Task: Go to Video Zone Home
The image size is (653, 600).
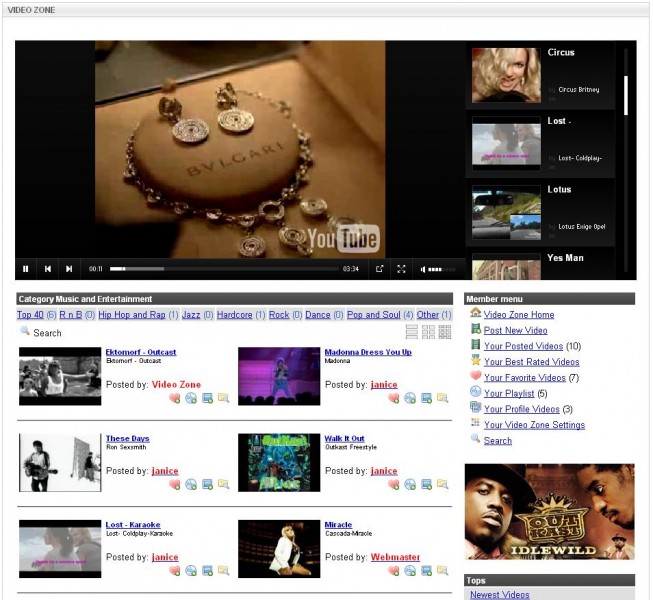Action: pos(519,315)
